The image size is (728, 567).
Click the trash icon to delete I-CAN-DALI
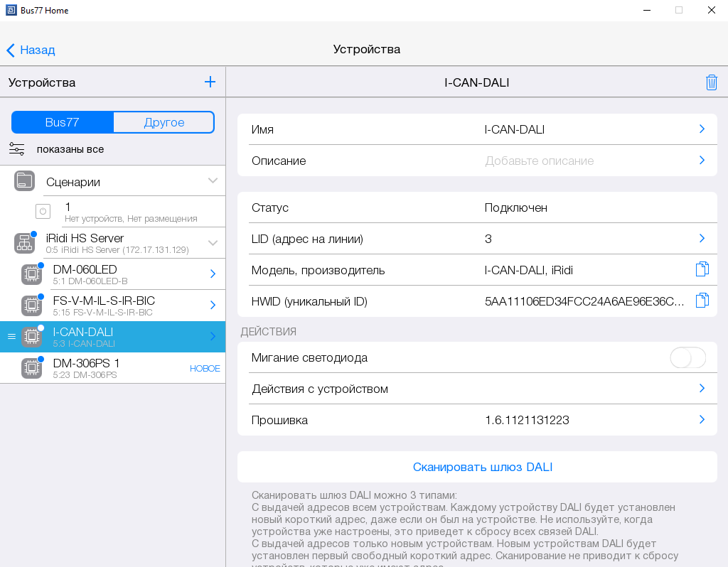(711, 82)
